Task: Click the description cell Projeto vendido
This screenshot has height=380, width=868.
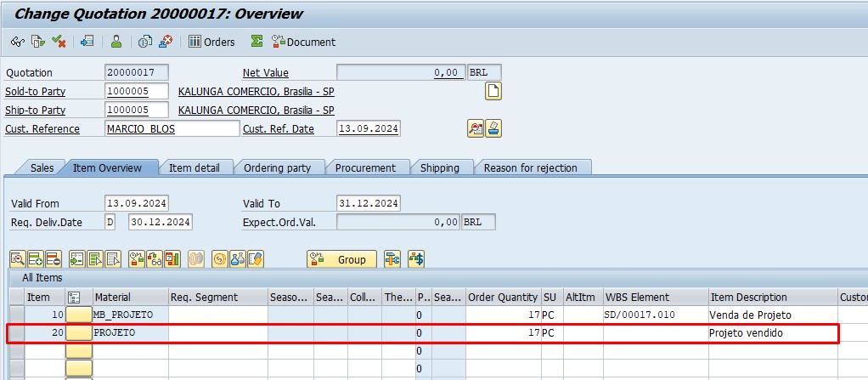Action: click(773, 332)
